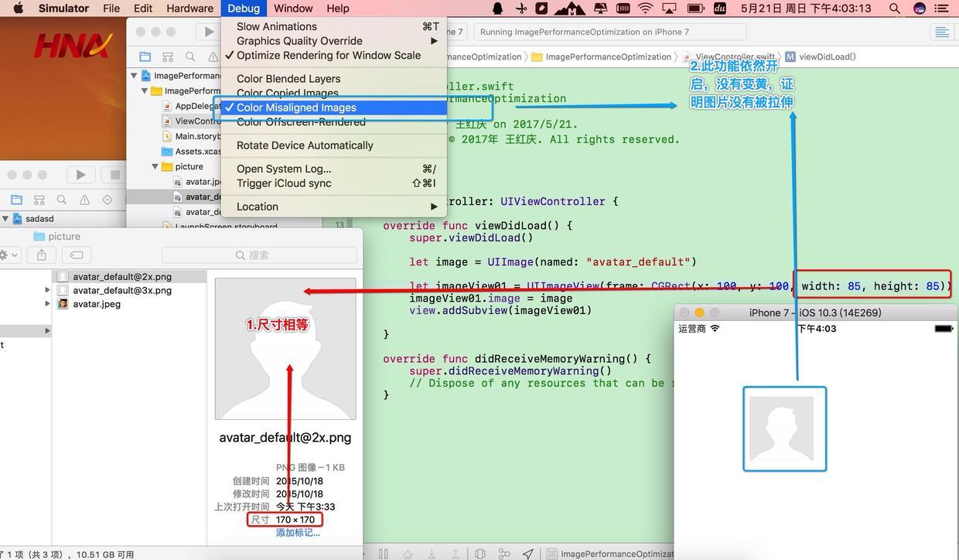The height and width of the screenshot is (560, 959).
Task: Click ImagePerformanceOptimization folder in jump bar
Action: tap(601, 56)
